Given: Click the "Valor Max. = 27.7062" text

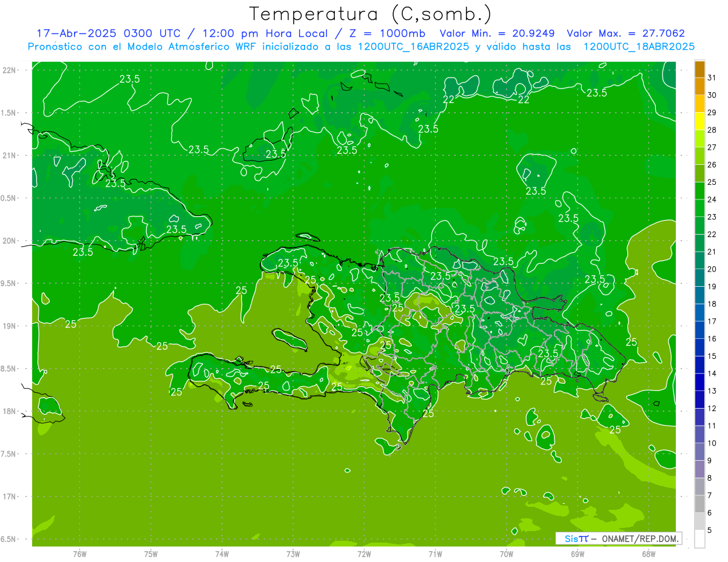Looking at the screenshot, I should 626,33.
